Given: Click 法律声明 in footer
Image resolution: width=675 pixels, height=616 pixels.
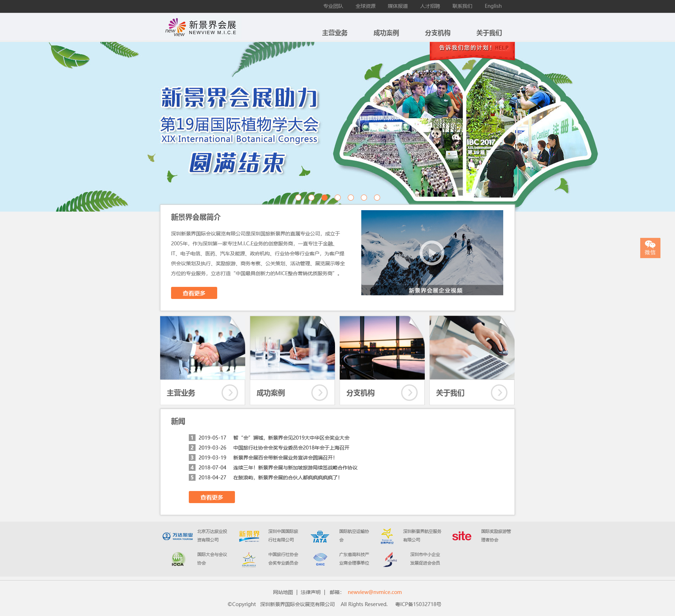Looking at the screenshot, I should [x=311, y=592].
